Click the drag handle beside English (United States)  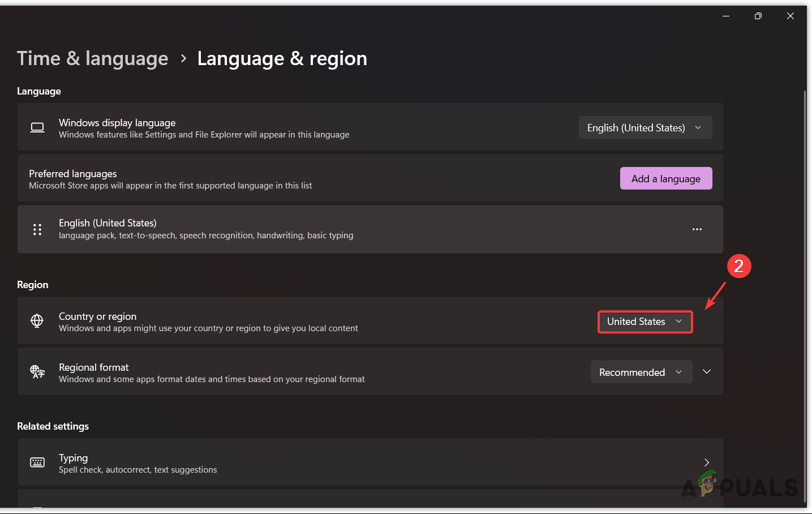tap(37, 229)
